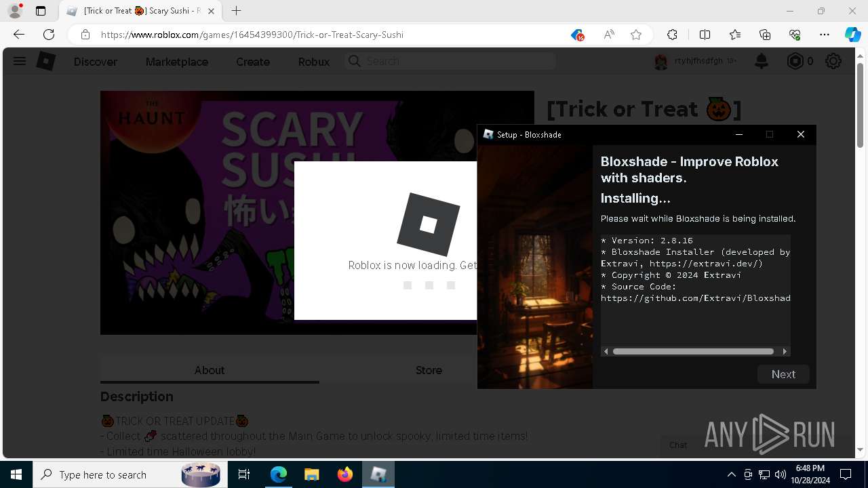Viewport: 868px width, 488px height.
Task: Click the shopping tracker icon in address bar
Action: [x=577, y=35]
